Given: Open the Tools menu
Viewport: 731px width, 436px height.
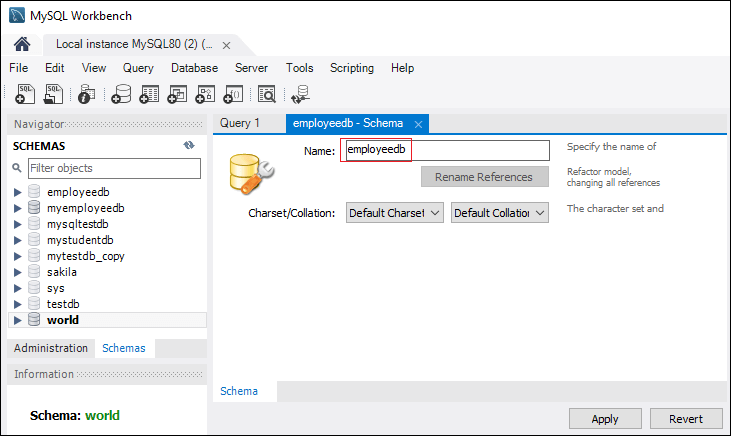Looking at the screenshot, I should pos(299,68).
